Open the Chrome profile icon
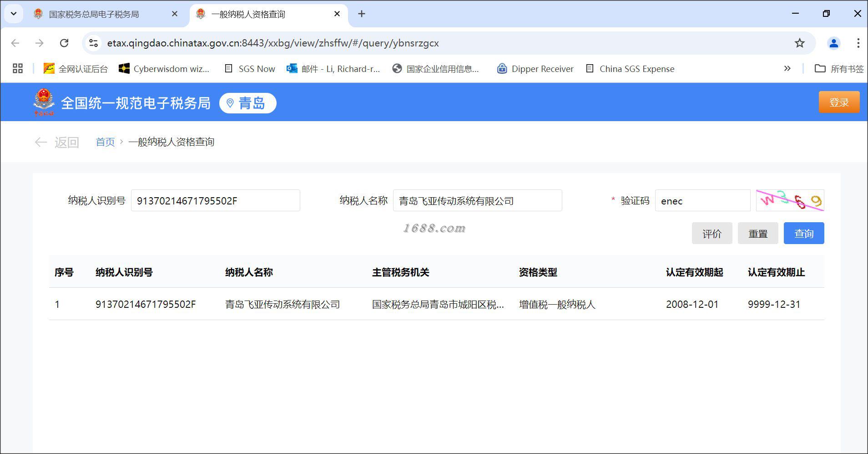The image size is (868, 454). click(833, 43)
